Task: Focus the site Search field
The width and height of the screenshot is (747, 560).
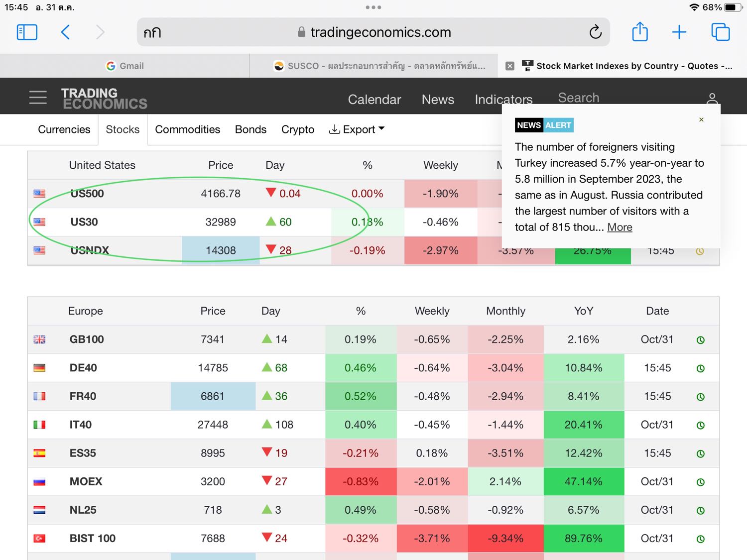Action: point(579,98)
